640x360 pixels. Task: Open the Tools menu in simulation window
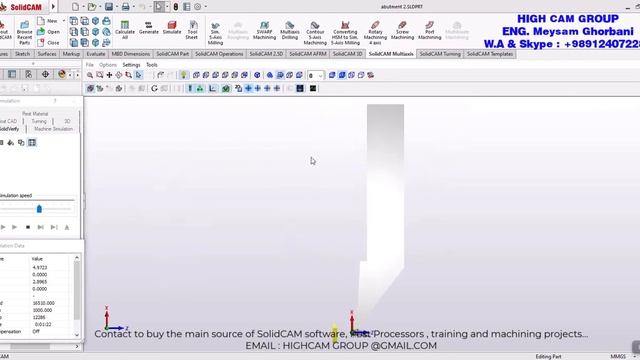[x=152, y=65]
